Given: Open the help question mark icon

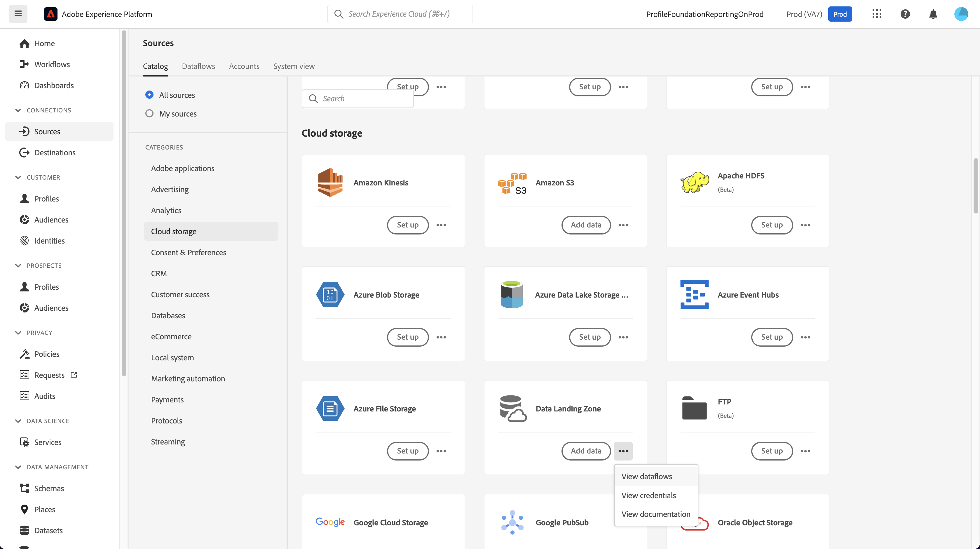Looking at the screenshot, I should (905, 14).
